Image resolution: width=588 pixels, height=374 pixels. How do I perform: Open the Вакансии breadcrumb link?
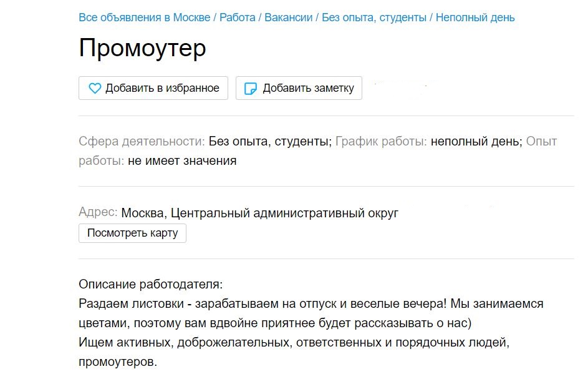click(x=291, y=17)
